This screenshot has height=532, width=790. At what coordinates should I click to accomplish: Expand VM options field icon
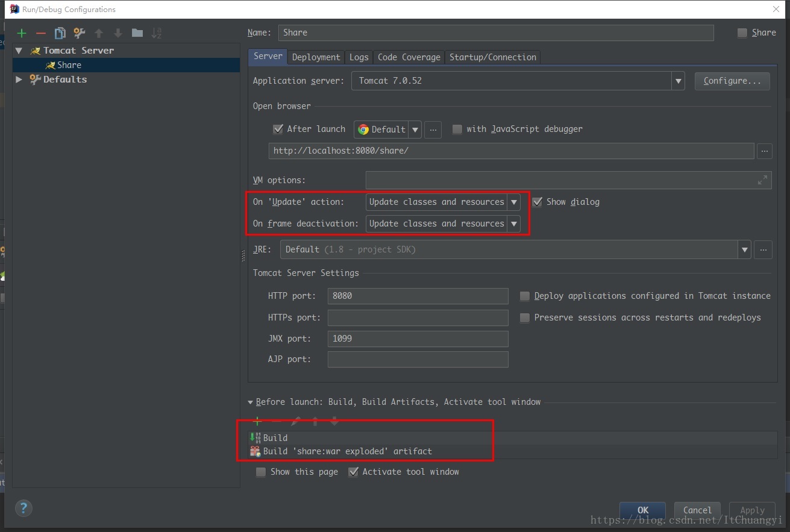763,180
